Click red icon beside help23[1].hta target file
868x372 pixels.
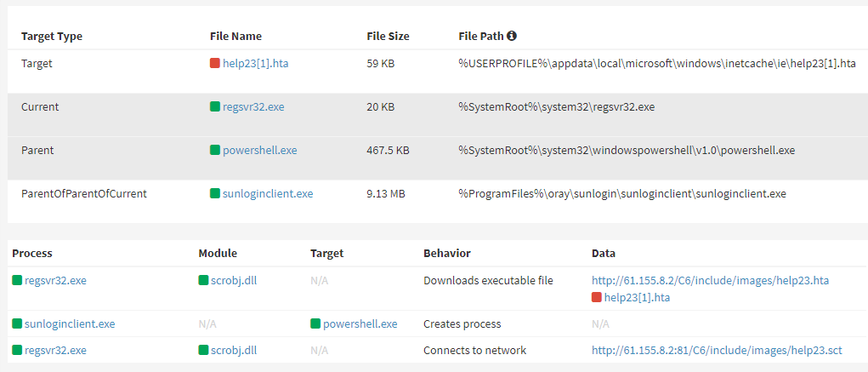click(x=215, y=64)
